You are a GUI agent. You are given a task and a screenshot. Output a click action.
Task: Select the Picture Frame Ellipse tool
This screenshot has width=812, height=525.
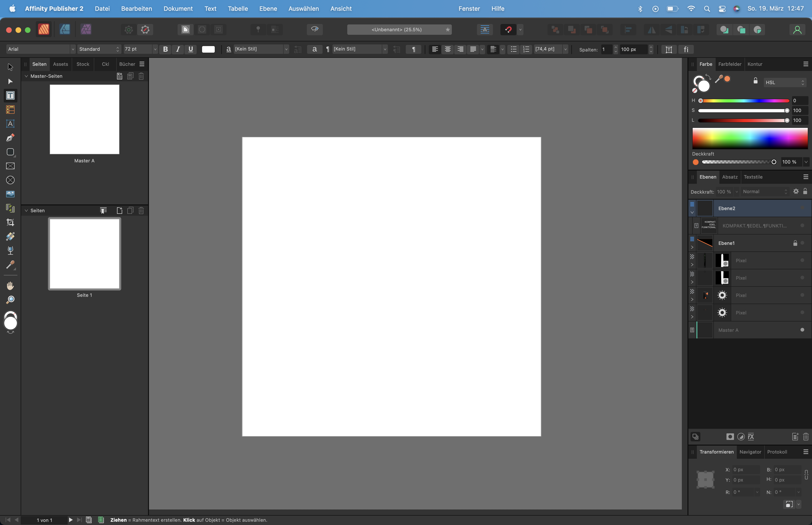point(10,180)
